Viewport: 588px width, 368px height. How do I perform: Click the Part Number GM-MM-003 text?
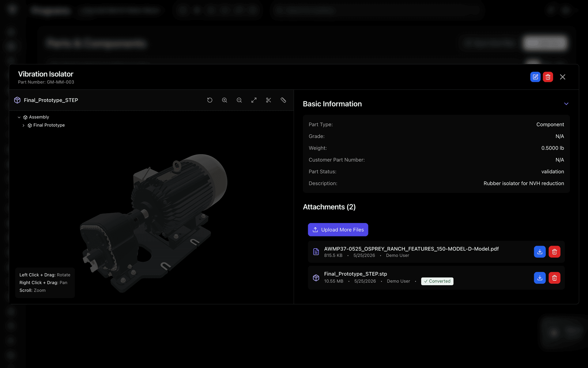click(x=46, y=82)
